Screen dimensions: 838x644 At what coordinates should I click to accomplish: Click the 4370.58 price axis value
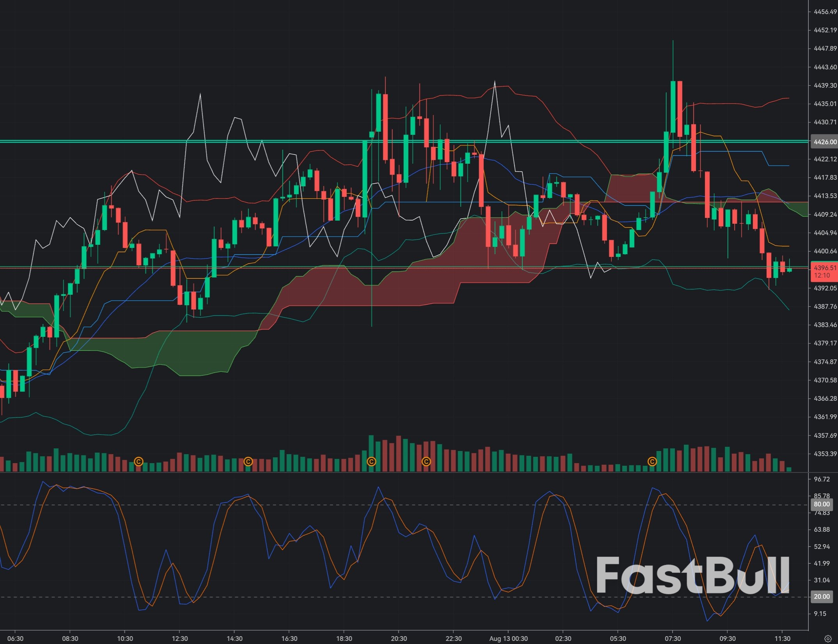click(x=825, y=380)
